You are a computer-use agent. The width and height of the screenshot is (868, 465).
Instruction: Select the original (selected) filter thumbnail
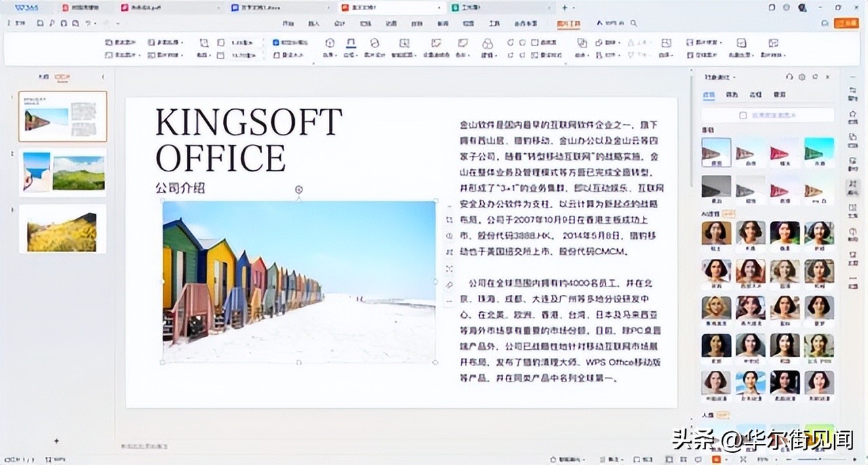tap(716, 153)
